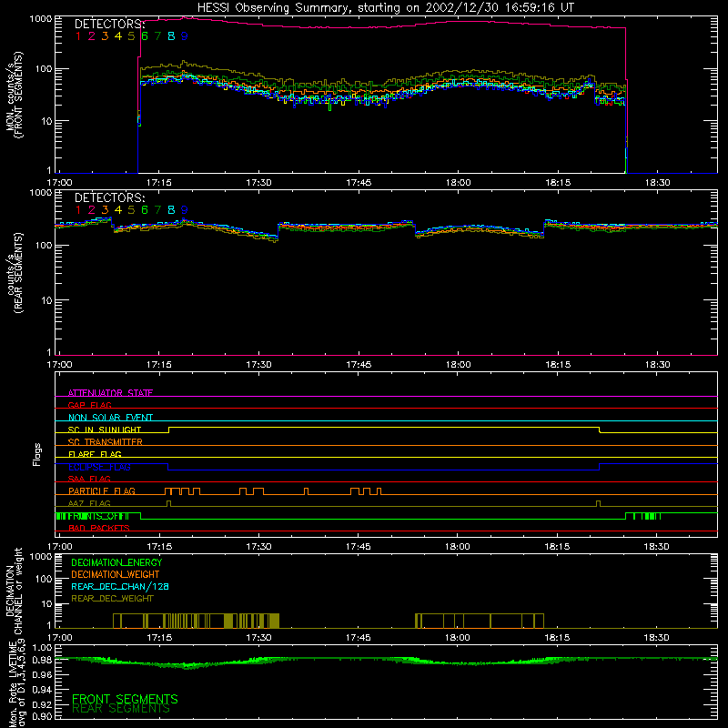The width and height of the screenshot is (728, 728).
Task: Click the SC_TRANSMITTER flag label
Action: point(106,442)
